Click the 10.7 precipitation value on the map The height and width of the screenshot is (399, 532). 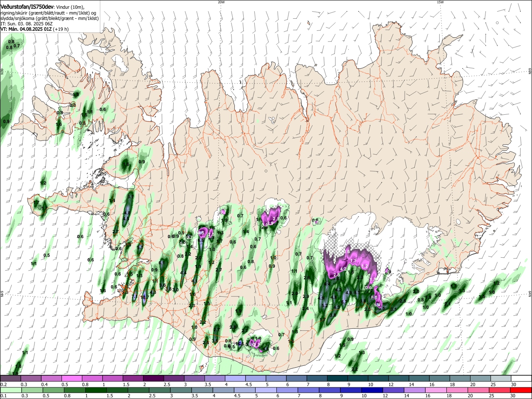(x=145, y=297)
